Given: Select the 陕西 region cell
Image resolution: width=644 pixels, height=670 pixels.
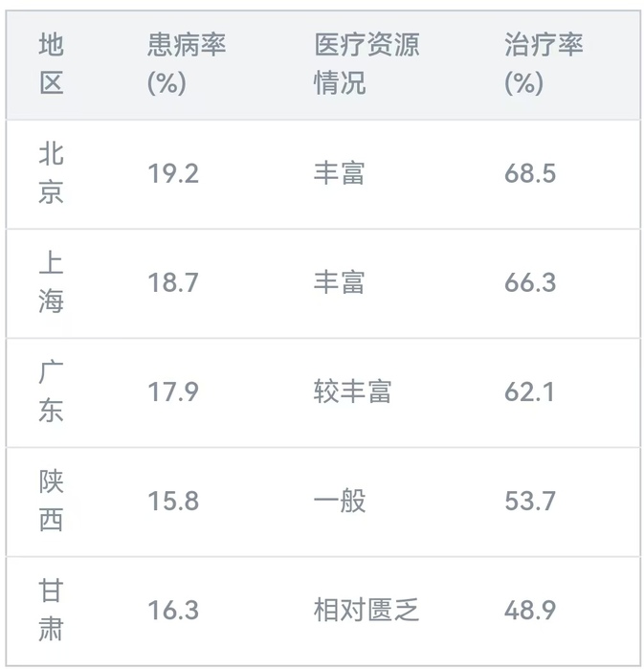Looking at the screenshot, I should (x=52, y=501).
